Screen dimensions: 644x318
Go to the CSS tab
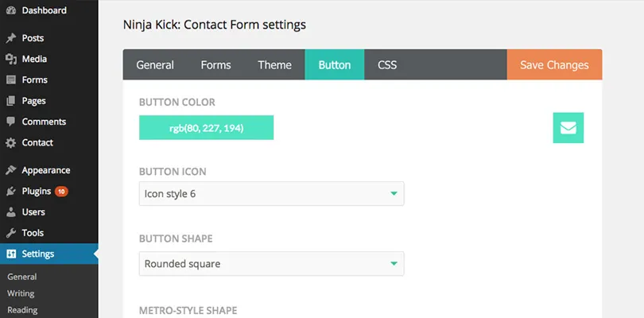click(387, 65)
